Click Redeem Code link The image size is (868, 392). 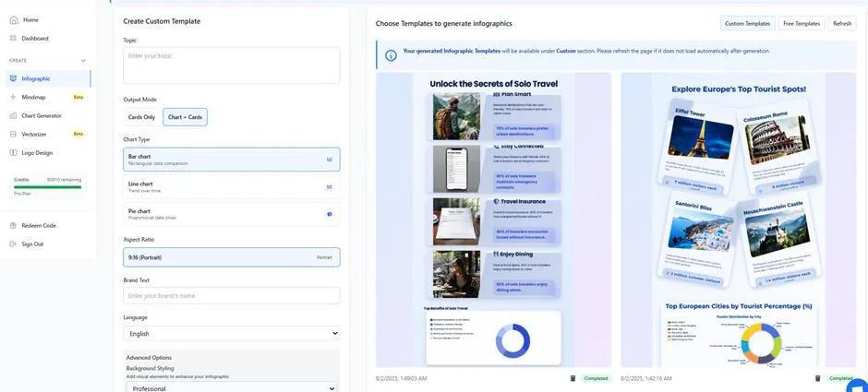tap(39, 225)
